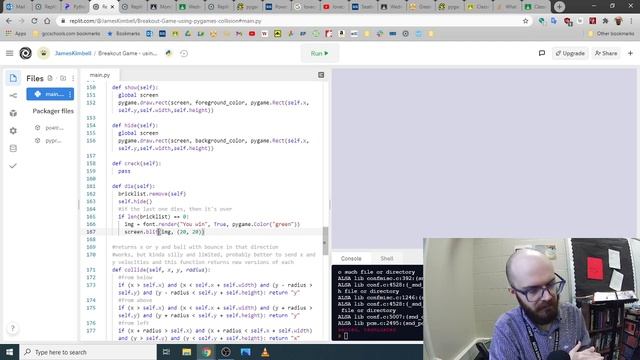Click the Breakout Game repl title

[128, 53]
